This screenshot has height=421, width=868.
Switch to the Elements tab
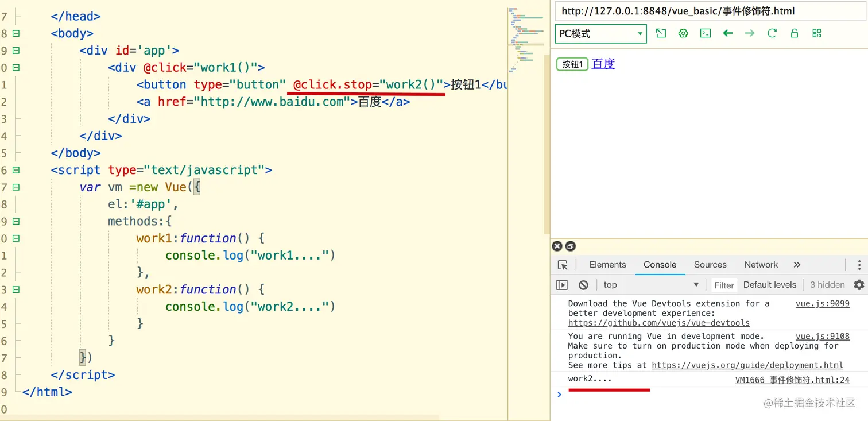point(607,265)
